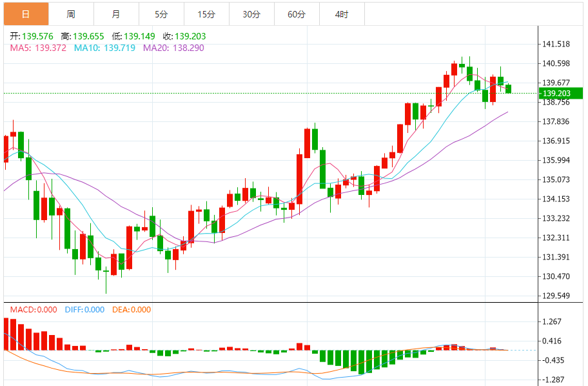The image size is (588, 386).
Task: Click the 1.267 MACD axis label
Action: tap(552, 322)
